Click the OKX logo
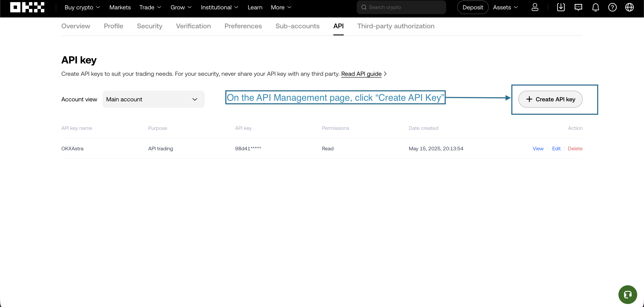644x307 pixels. tap(27, 7)
